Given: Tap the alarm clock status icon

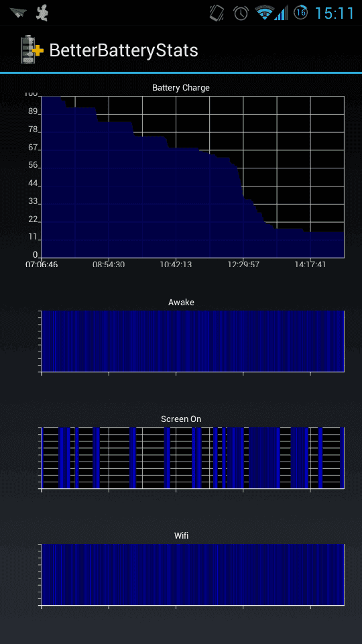Looking at the screenshot, I should tap(241, 13).
